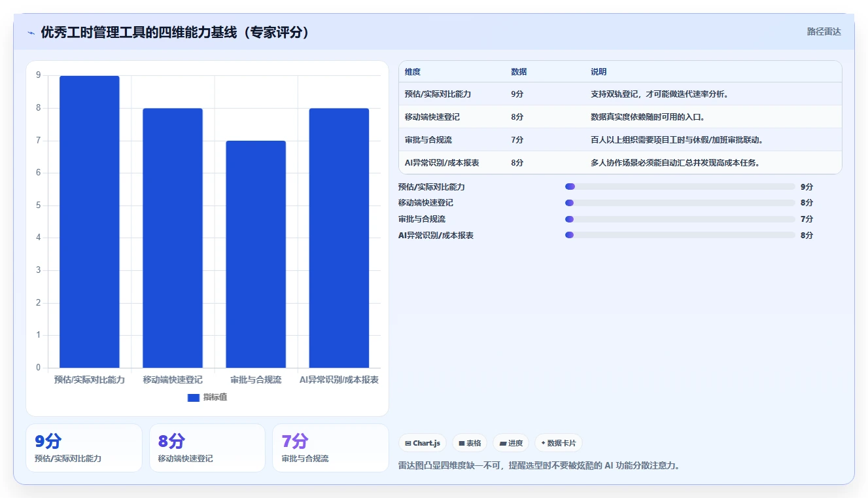Click the 9分 cell in the table

pos(517,94)
